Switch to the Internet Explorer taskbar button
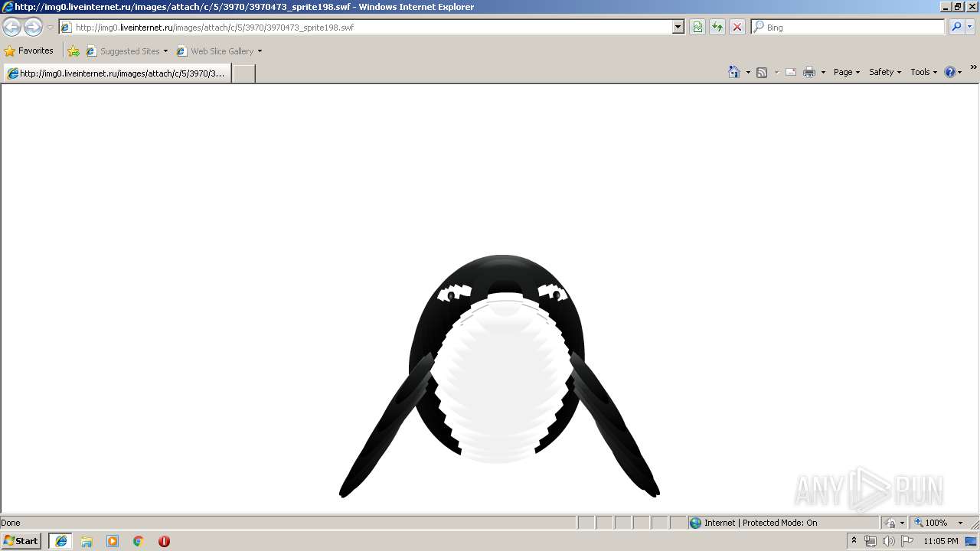 coord(60,541)
